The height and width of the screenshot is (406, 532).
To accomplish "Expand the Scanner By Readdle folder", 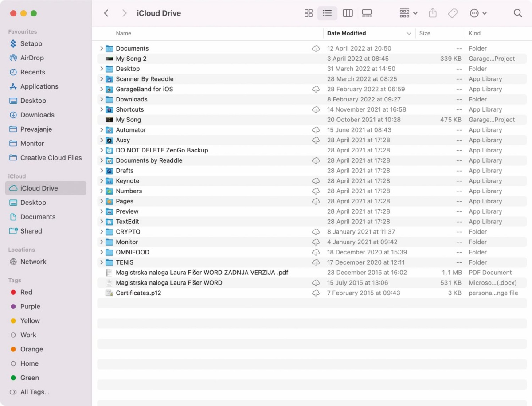I will (102, 79).
